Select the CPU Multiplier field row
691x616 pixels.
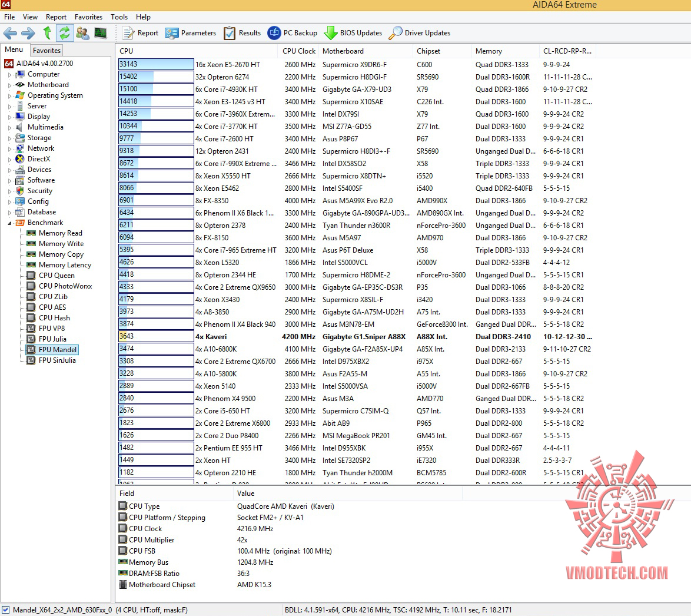pyautogui.click(x=290, y=539)
